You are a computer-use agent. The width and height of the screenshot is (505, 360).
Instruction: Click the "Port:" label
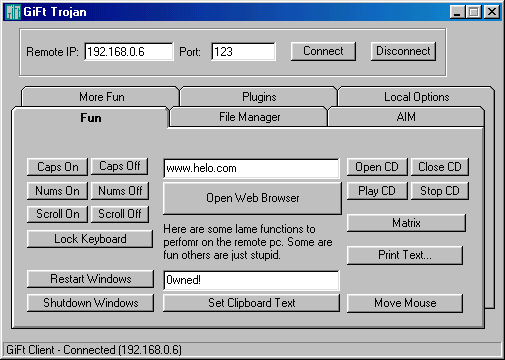tap(190, 52)
